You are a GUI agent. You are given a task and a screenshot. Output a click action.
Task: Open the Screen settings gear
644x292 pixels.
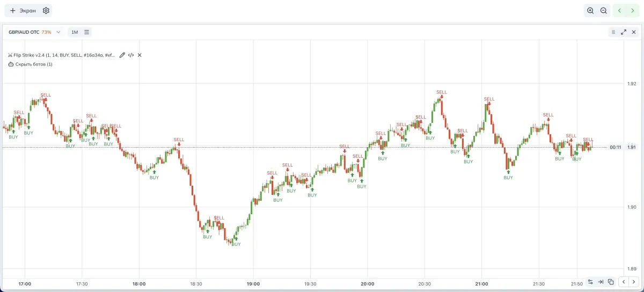[x=46, y=11]
